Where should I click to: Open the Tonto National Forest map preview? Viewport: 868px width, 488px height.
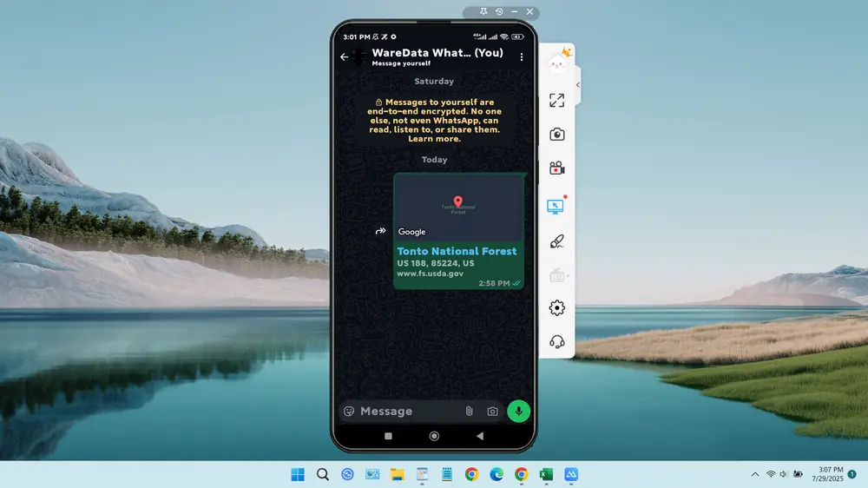click(458, 208)
